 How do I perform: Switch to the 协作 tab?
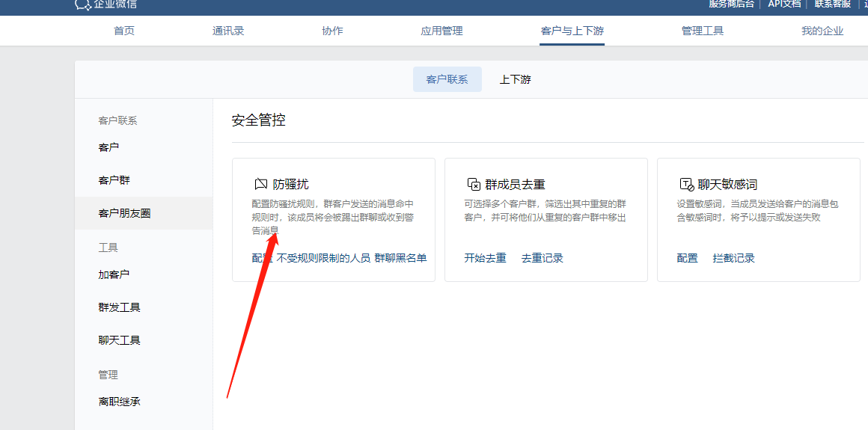(332, 31)
